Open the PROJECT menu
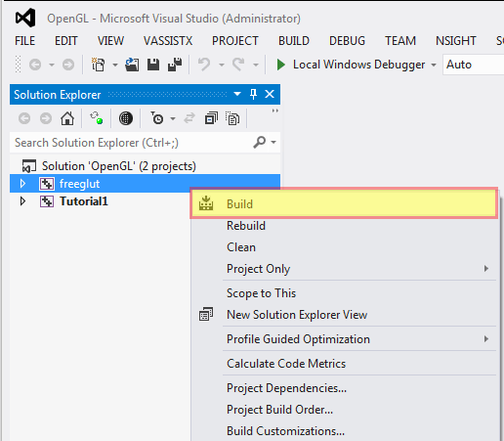The width and height of the screenshot is (504, 441). click(x=235, y=41)
